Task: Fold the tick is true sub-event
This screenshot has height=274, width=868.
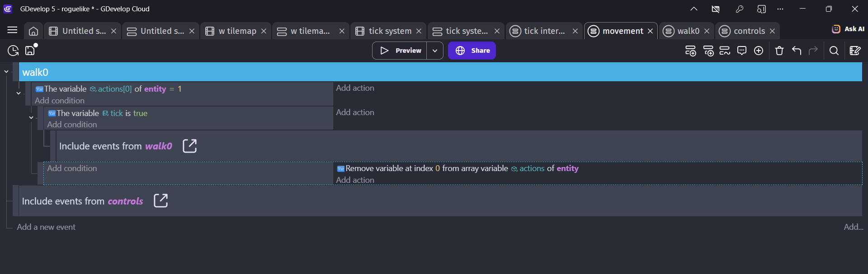Action: point(31,117)
